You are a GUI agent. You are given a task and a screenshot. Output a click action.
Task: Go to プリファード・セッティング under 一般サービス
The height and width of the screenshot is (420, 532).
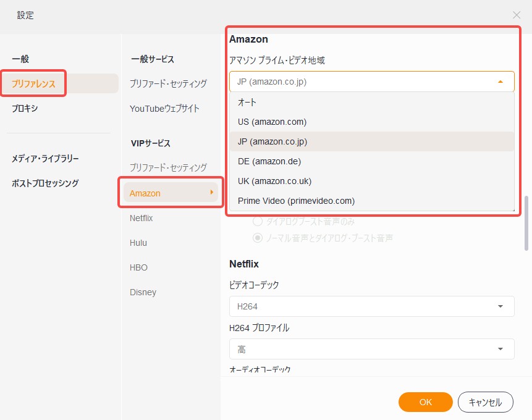click(x=168, y=83)
